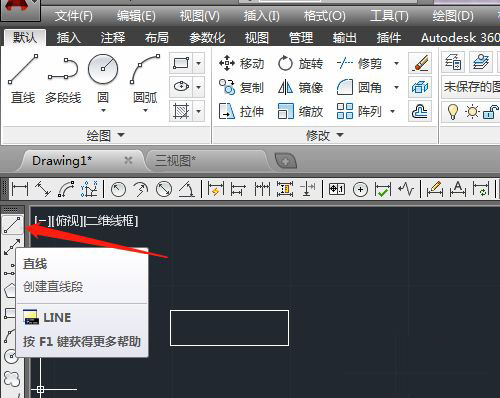Click the offset icon in Modify panel
The height and width of the screenshot is (398, 500).
pos(420,111)
